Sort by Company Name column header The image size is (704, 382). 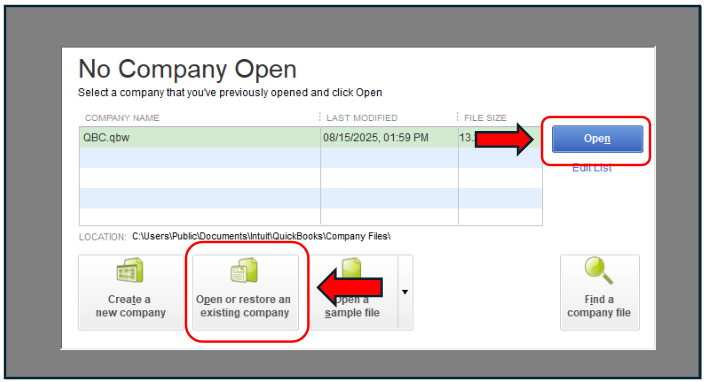pyautogui.click(x=122, y=118)
